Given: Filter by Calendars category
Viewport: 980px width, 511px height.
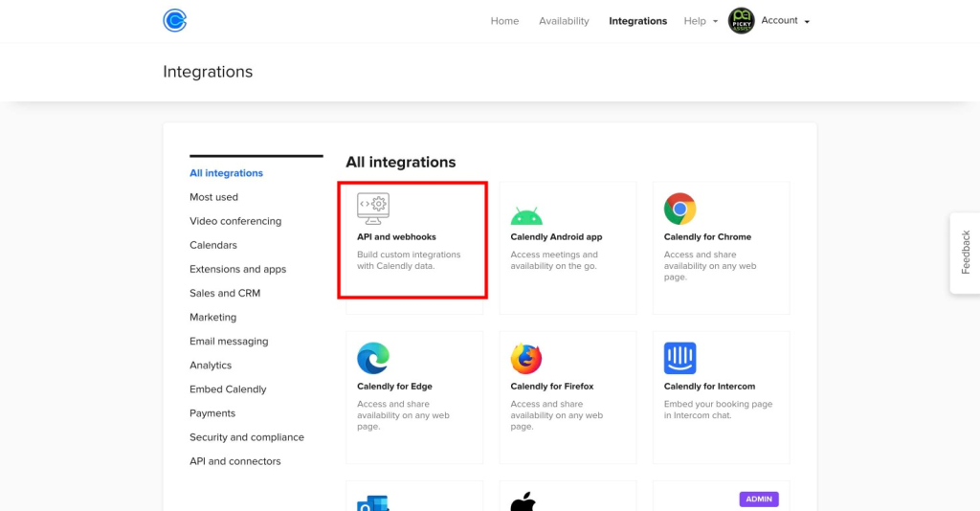Looking at the screenshot, I should [213, 246].
